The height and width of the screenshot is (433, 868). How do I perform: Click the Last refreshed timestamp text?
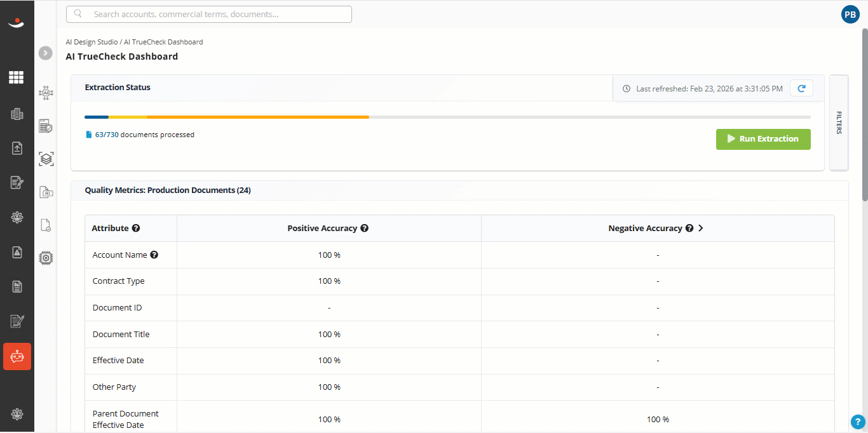click(709, 89)
